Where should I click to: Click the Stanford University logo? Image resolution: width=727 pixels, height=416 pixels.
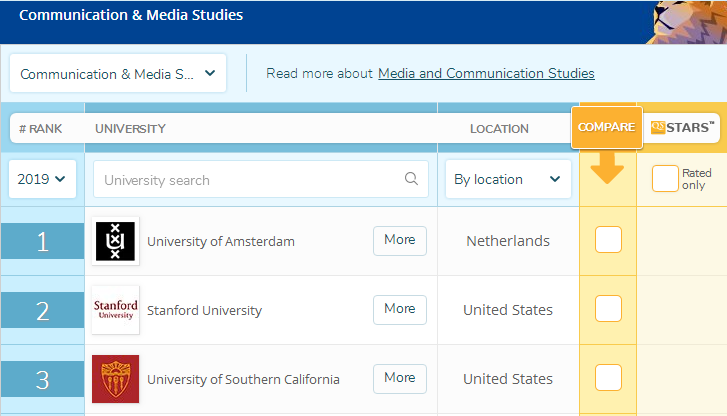(115, 310)
